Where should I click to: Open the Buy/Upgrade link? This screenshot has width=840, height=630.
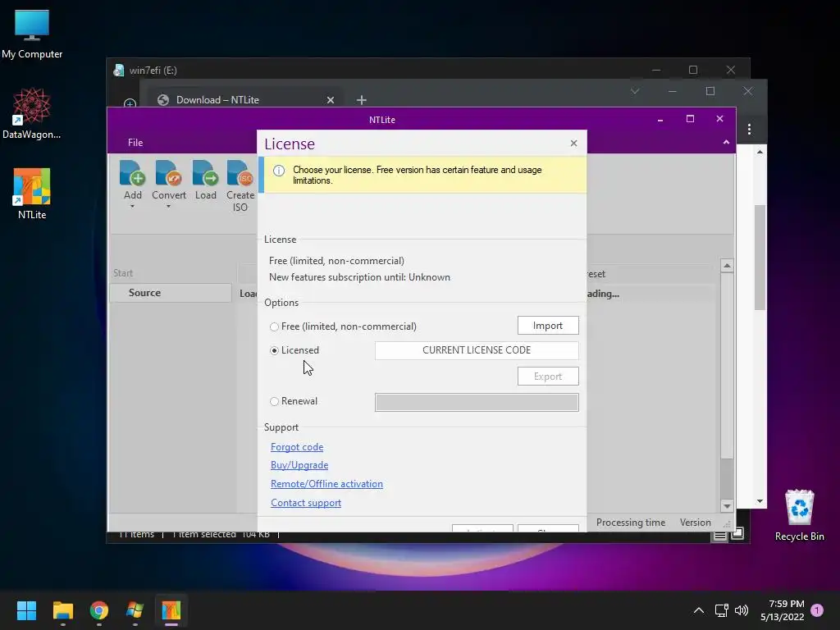(299, 466)
